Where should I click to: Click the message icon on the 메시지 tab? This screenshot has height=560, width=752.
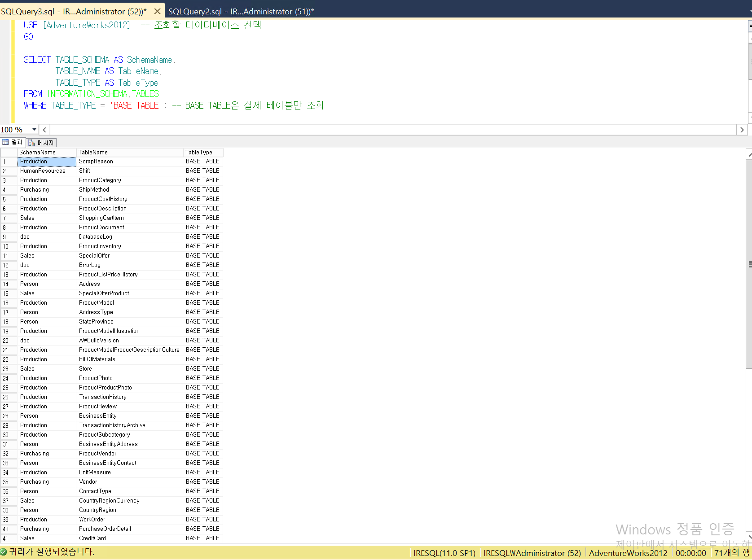pos(31,142)
